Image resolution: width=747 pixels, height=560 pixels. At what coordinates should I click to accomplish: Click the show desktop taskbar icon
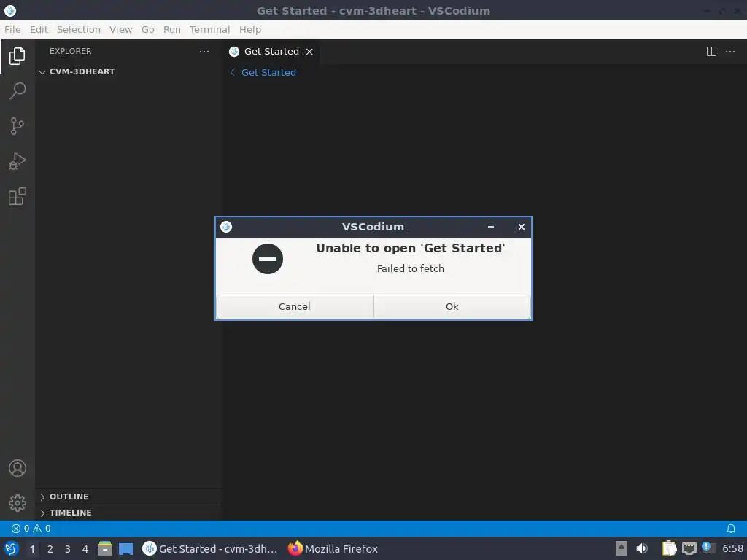(x=126, y=548)
